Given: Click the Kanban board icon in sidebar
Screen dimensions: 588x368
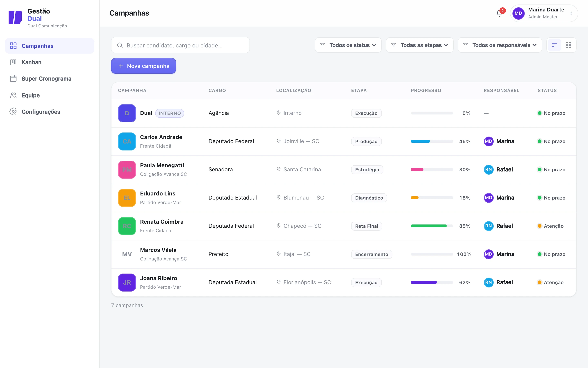Looking at the screenshot, I should coord(13,62).
